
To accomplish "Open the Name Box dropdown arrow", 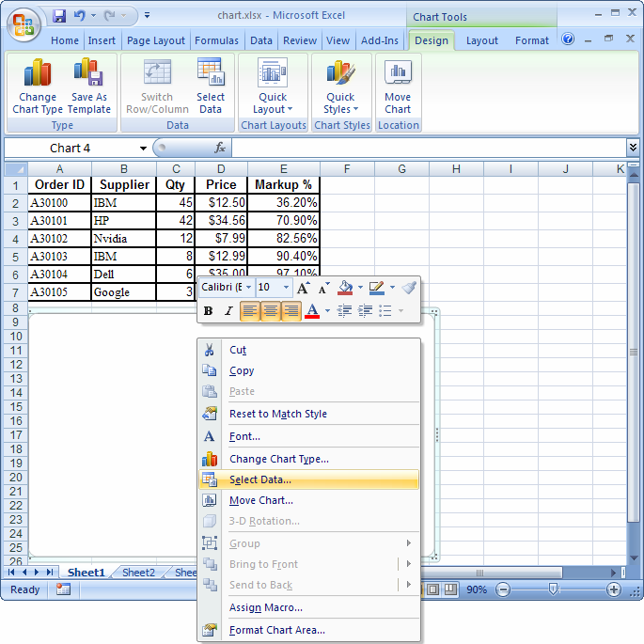I will (x=143, y=149).
